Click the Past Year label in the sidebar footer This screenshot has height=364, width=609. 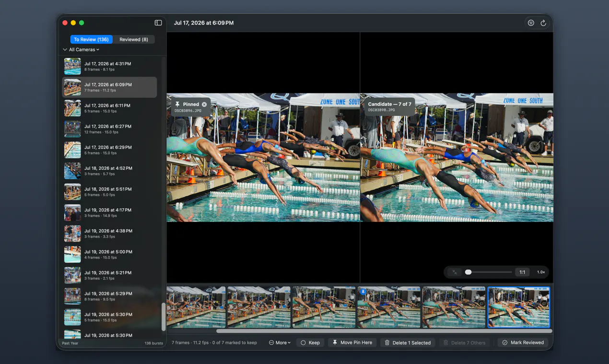point(70,343)
